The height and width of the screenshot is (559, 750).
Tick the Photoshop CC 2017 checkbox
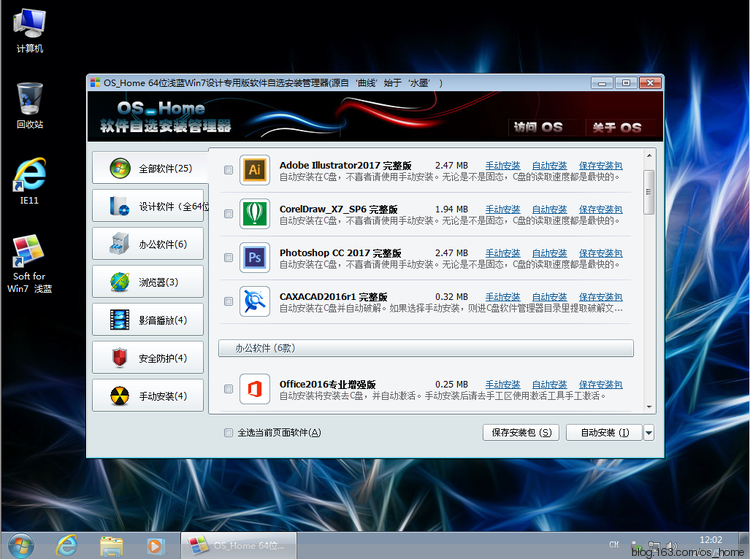click(x=229, y=259)
